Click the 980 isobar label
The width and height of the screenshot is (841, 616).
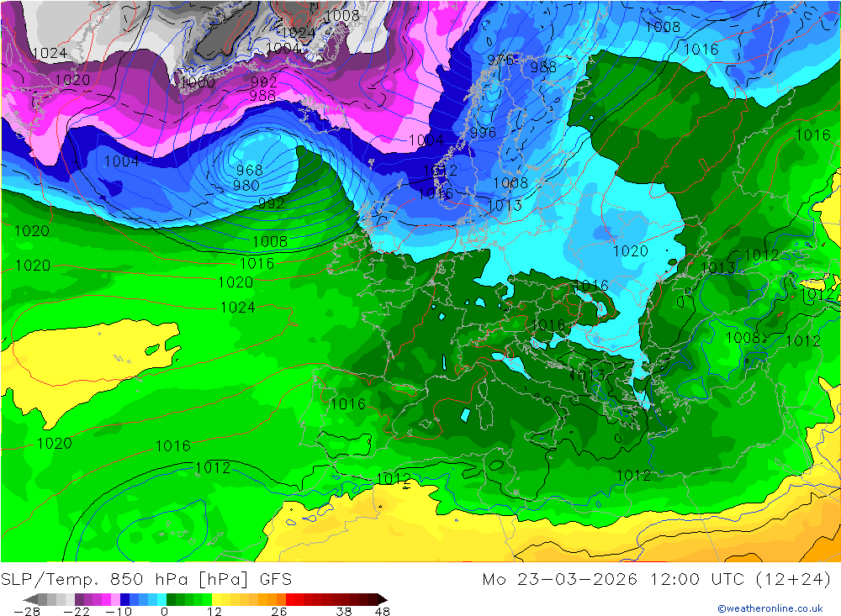[x=246, y=186]
